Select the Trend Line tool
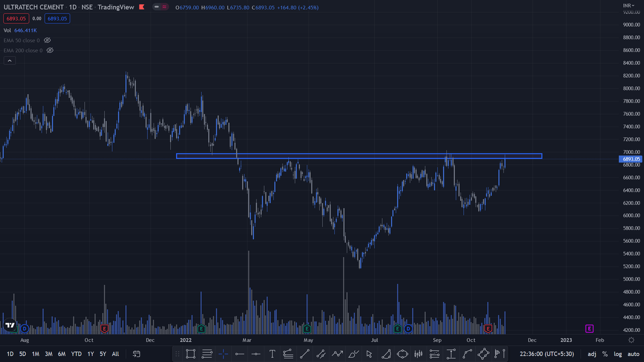This screenshot has height=362, width=644. pyautogui.click(x=304, y=353)
